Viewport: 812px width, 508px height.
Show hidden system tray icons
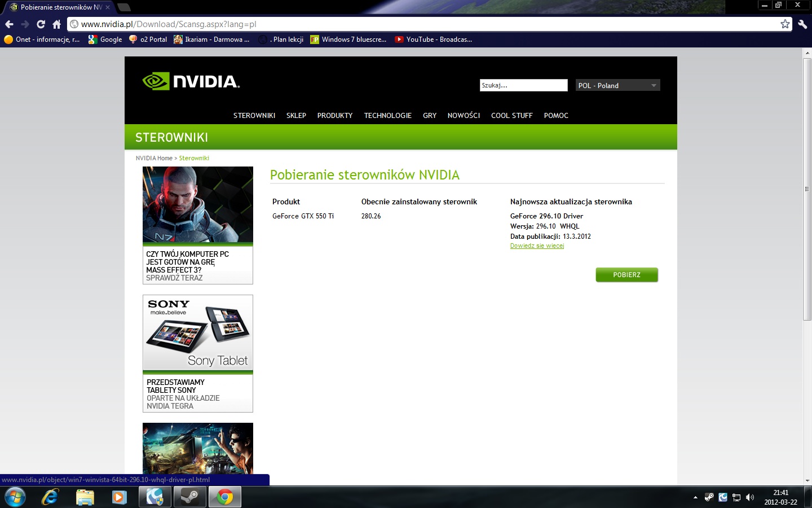tap(695, 497)
